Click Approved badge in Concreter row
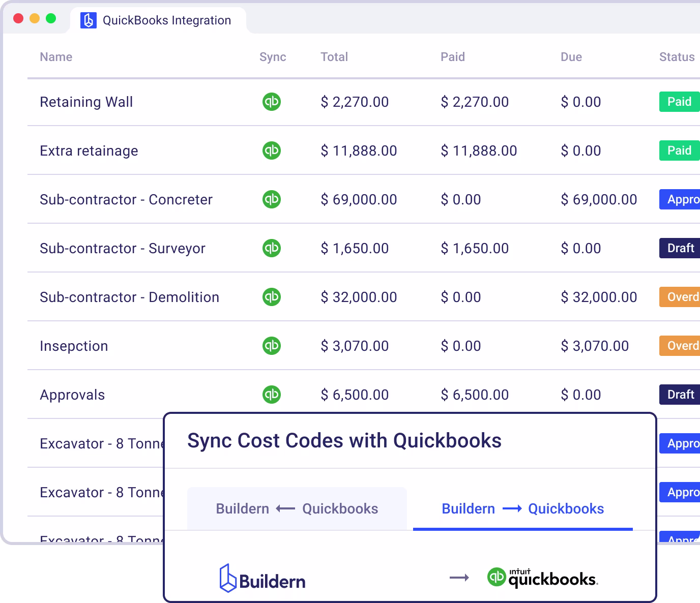Image resolution: width=700 pixels, height=603 pixels. 680,199
